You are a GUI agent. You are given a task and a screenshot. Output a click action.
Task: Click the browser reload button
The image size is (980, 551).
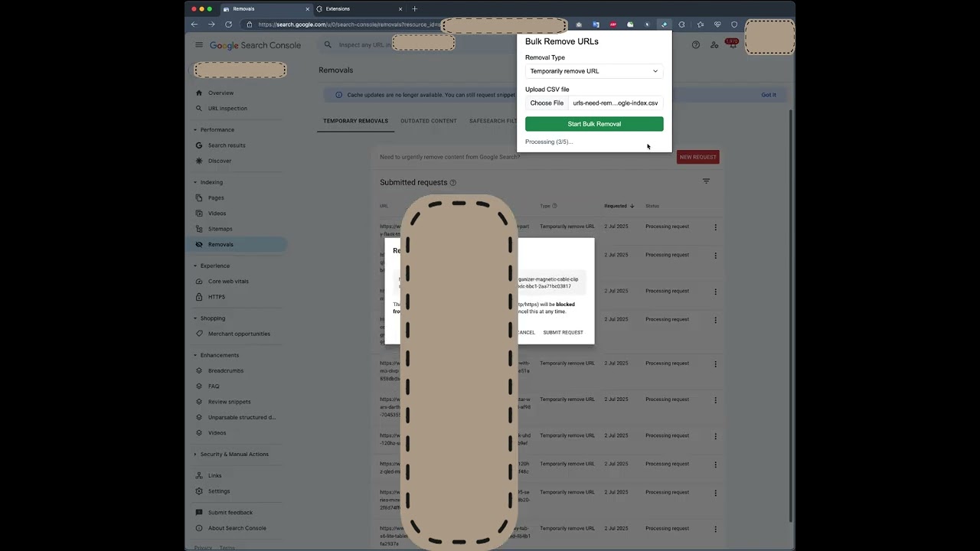[228, 24]
